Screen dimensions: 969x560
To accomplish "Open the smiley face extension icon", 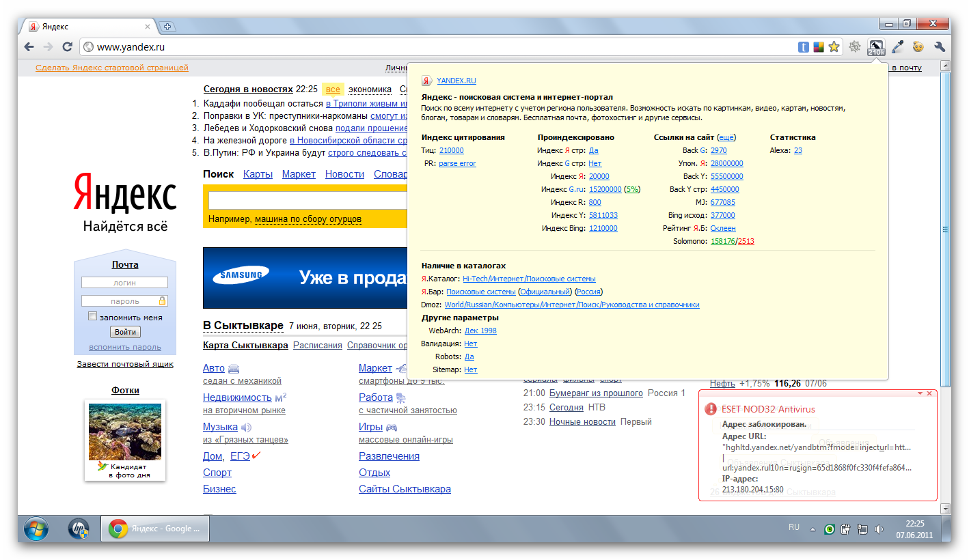I will (x=918, y=47).
